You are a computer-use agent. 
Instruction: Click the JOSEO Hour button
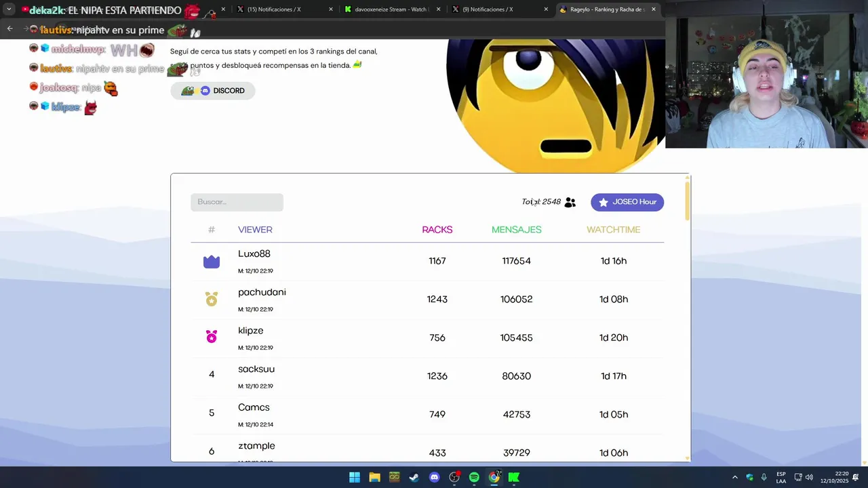point(627,202)
